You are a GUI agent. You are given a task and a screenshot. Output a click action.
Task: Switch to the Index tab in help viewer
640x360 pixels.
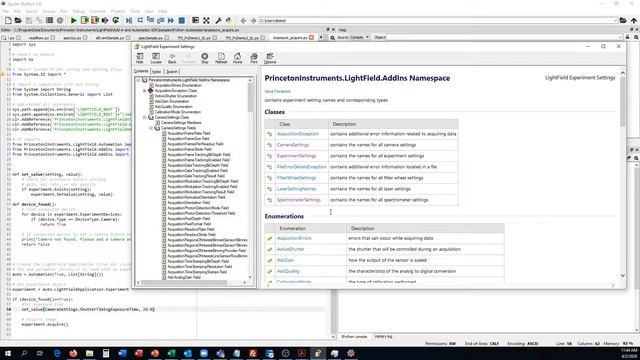tap(157, 71)
